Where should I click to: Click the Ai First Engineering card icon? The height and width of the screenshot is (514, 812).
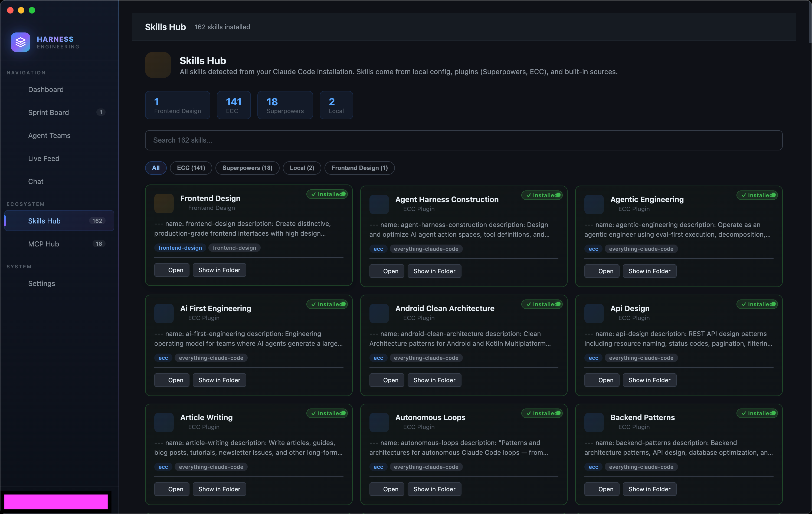tap(164, 314)
